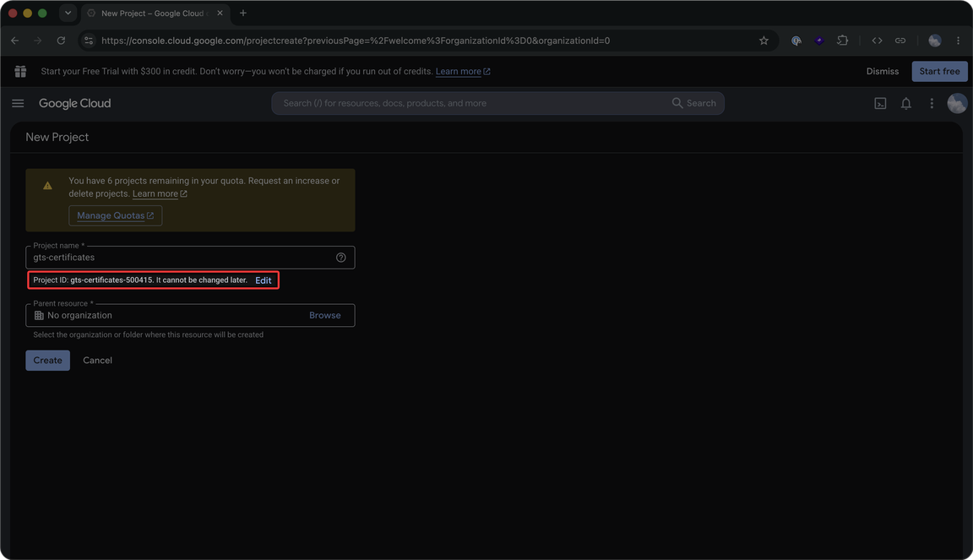The width and height of the screenshot is (973, 560).
Task: Open the Google Cloud navigation menu
Action: click(x=18, y=103)
